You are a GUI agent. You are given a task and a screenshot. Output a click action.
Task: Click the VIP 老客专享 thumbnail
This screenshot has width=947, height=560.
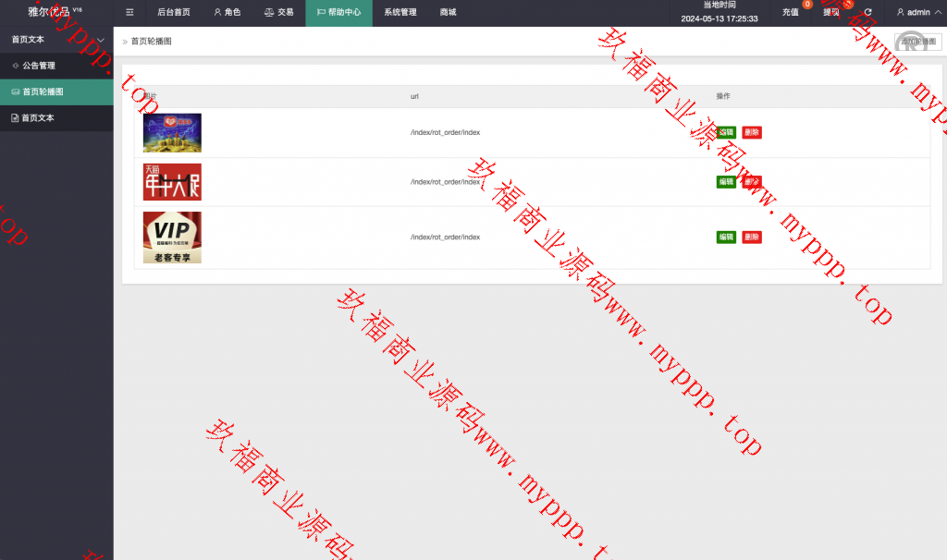point(172,237)
